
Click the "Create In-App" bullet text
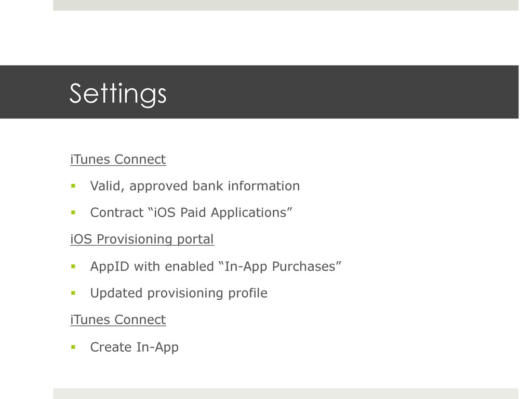pyautogui.click(x=135, y=347)
